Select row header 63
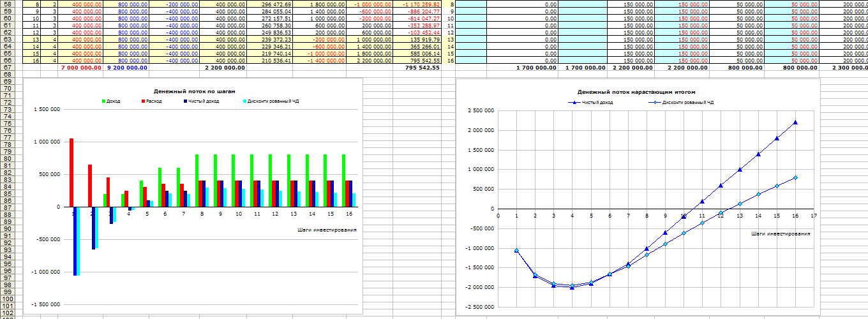The image size is (868, 319). pyautogui.click(x=8, y=40)
